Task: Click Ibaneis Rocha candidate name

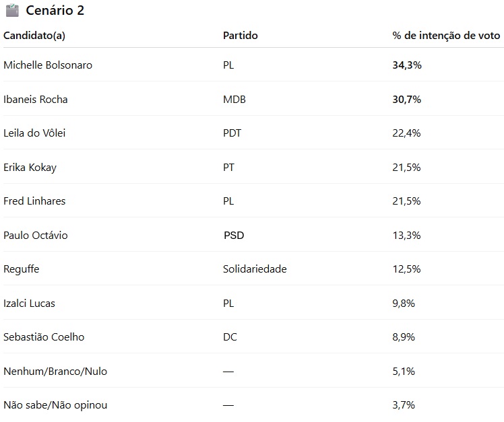Action: click(x=36, y=100)
